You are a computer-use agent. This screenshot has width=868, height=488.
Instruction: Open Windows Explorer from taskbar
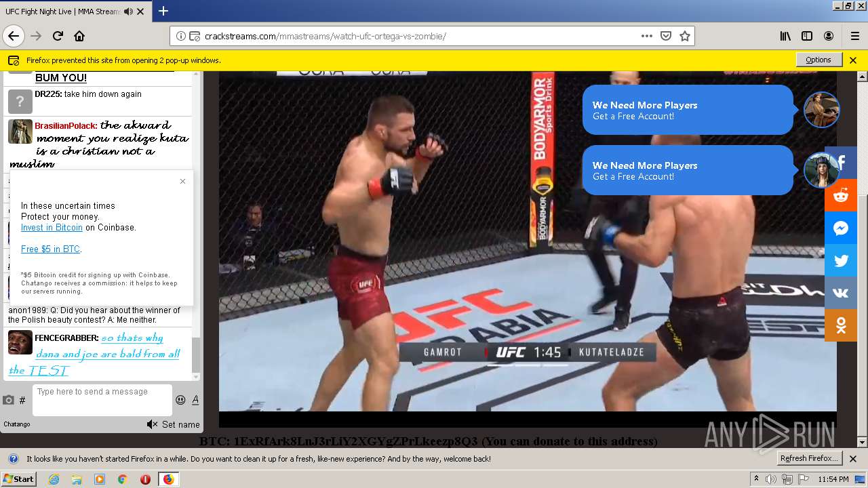point(77,479)
